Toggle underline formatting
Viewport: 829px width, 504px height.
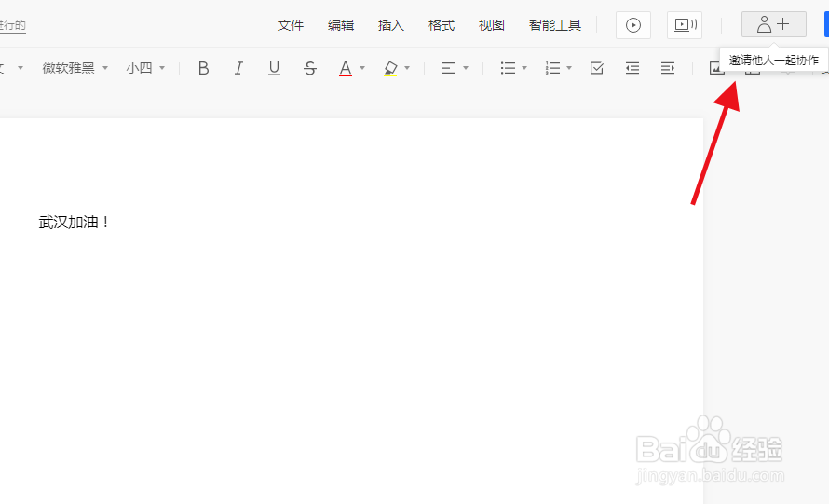(x=274, y=68)
